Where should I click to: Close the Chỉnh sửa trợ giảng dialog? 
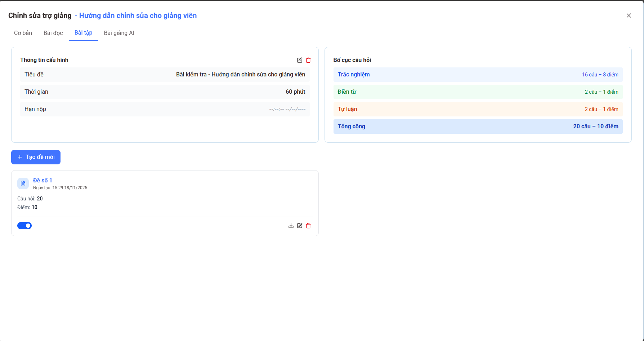pos(629,15)
